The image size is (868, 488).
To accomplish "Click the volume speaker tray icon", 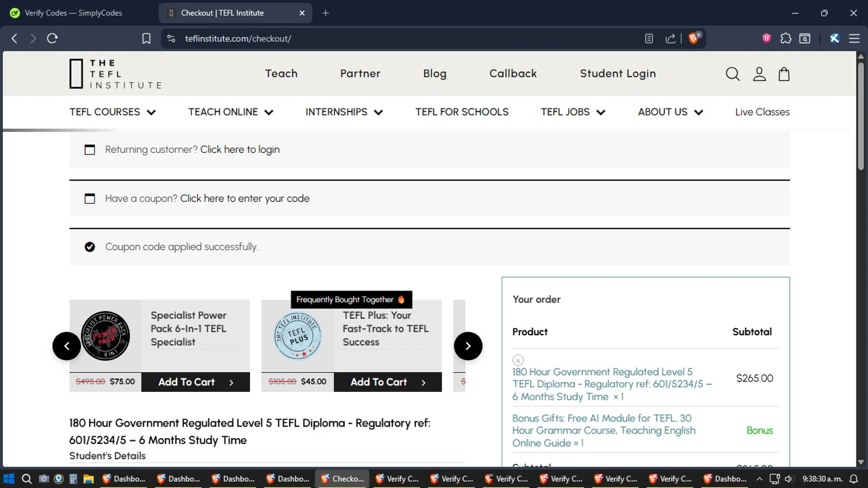I will 789,479.
